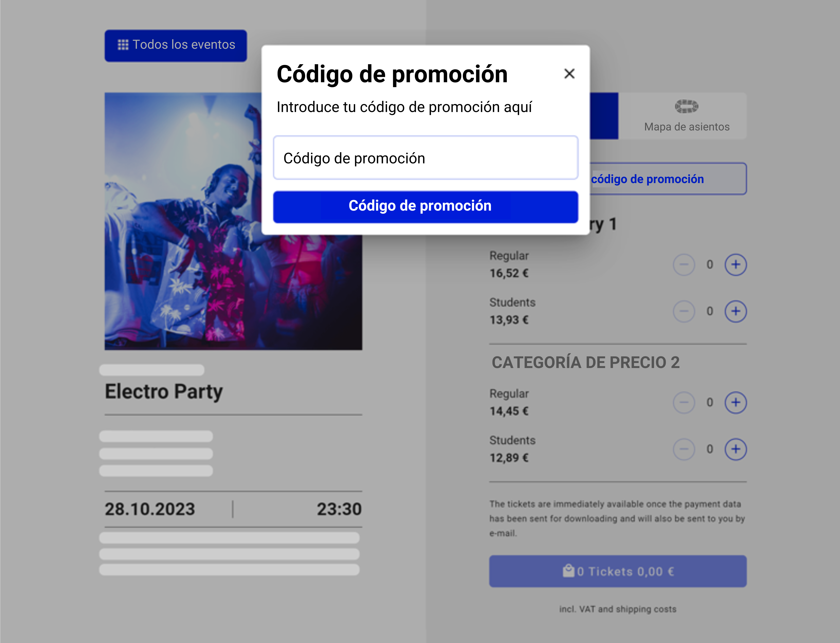Image resolution: width=840 pixels, height=643 pixels.
Task: Add one Students 12,89 € ticket
Action: click(735, 449)
